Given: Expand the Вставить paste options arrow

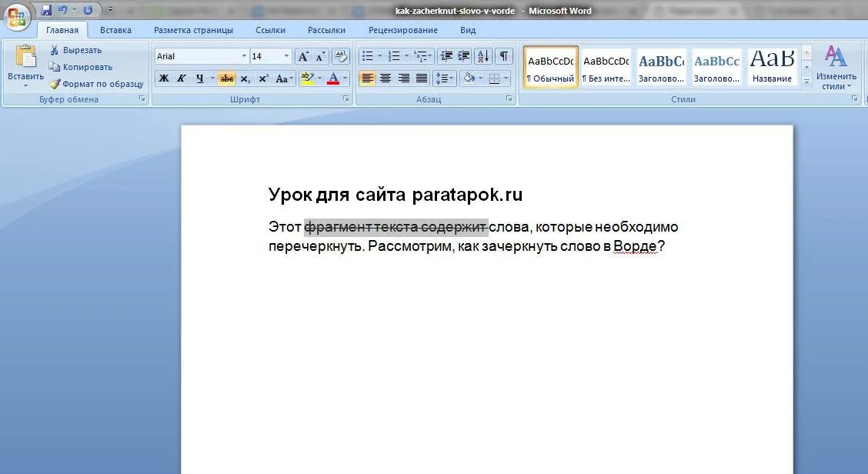Looking at the screenshot, I should coord(25,86).
